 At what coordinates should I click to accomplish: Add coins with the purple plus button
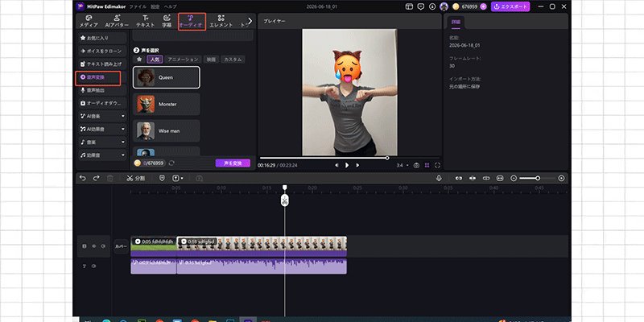pyautogui.click(x=483, y=6)
